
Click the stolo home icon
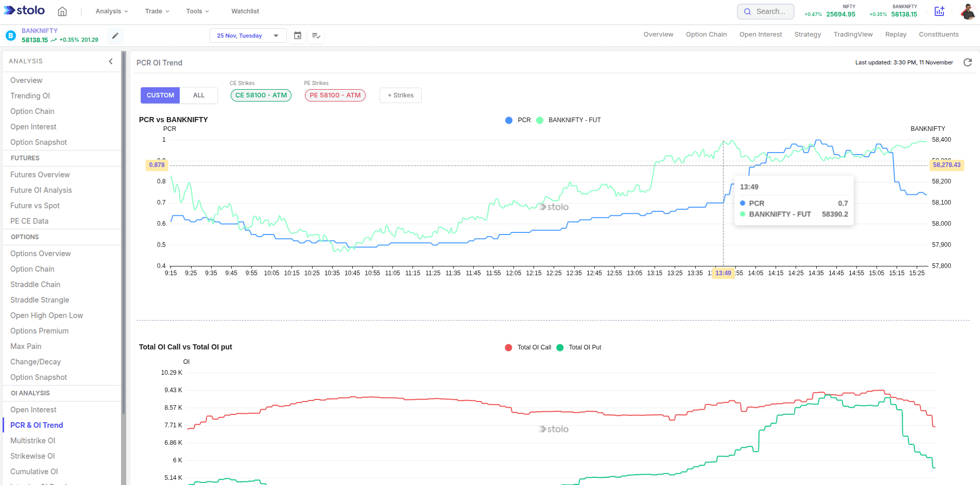click(62, 11)
